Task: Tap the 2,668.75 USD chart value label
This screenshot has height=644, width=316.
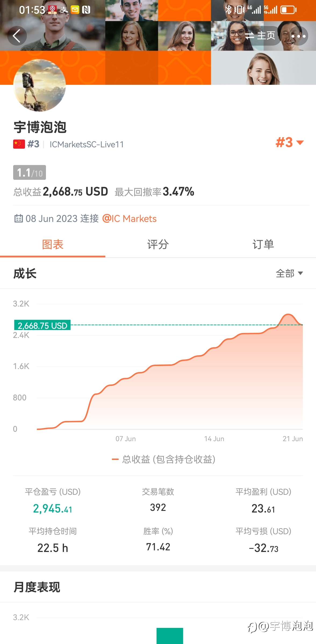Action: tap(42, 325)
